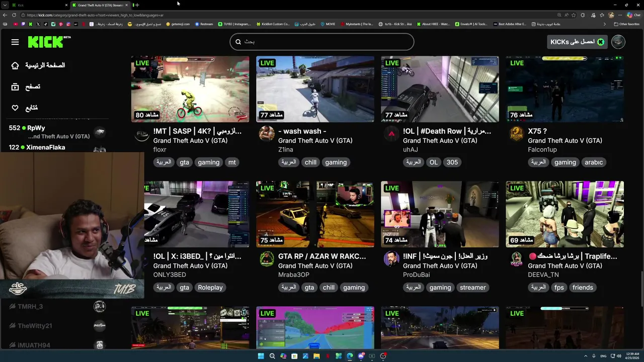Open the wash wash stream thumbnail
This screenshot has width=644, height=362.
click(x=315, y=89)
